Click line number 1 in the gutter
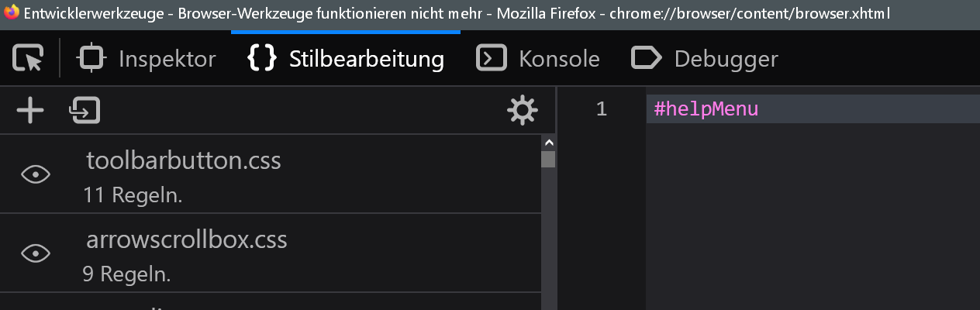 [602, 109]
